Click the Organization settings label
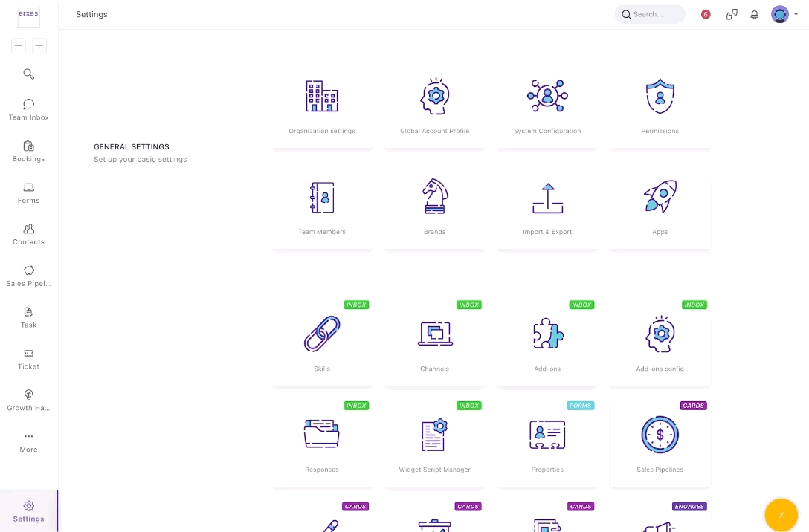809x532 pixels. click(322, 131)
